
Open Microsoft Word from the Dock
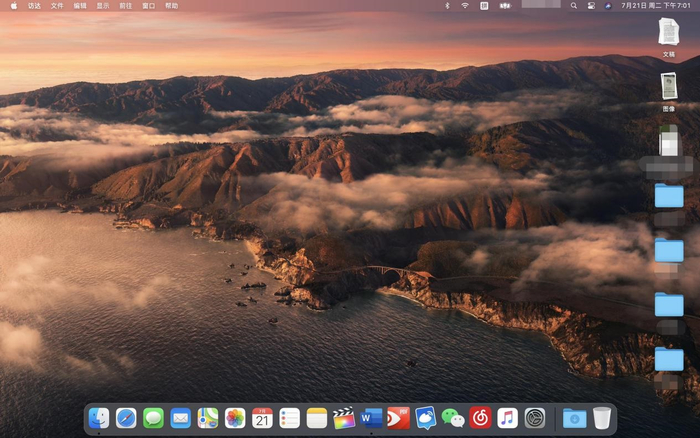(x=371, y=418)
